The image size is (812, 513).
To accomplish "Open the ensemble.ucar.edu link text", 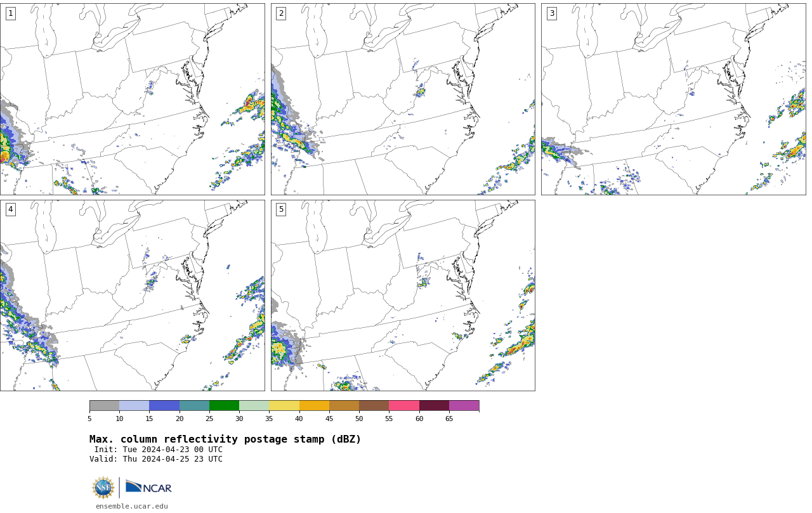I will click(132, 506).
